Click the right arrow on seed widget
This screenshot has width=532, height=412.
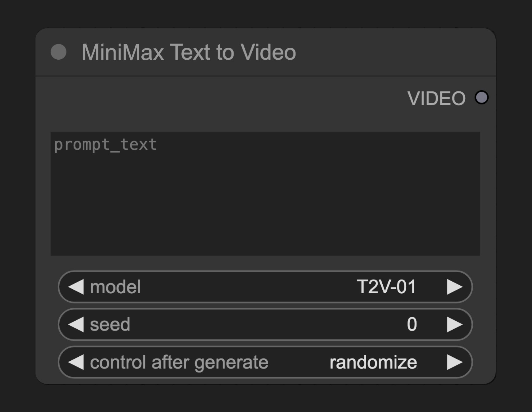point(454,324)
